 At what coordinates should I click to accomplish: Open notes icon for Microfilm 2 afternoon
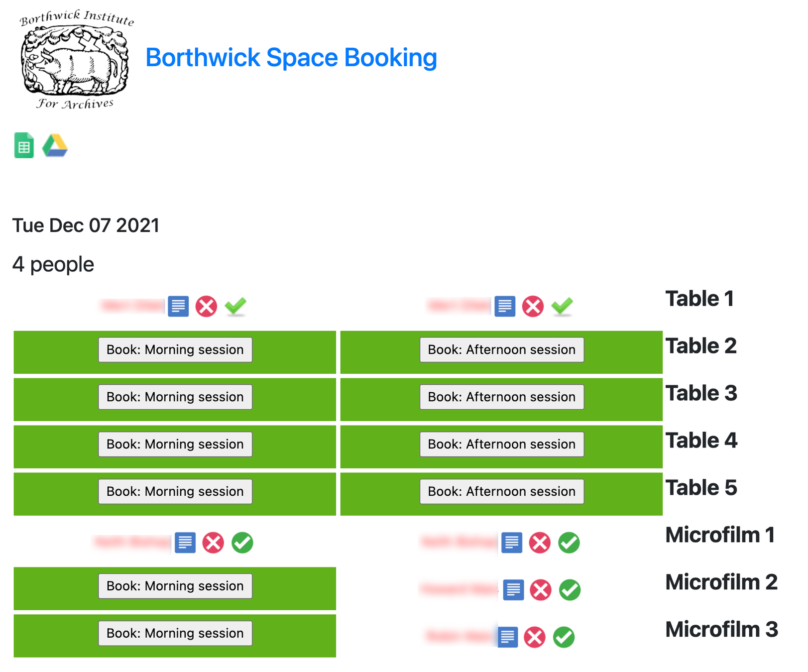coord(513,590)
